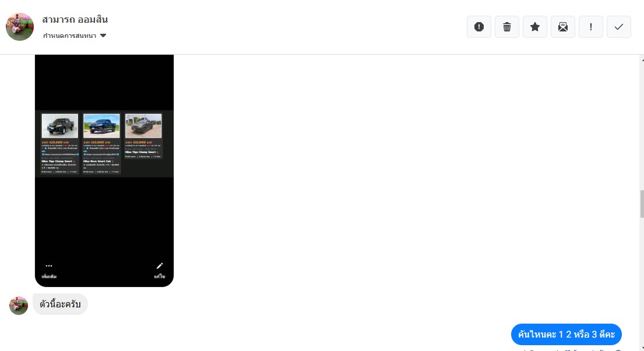Mark conversation unread with envelope icon
Screen dimensions: 644x351
coord(562,27)
